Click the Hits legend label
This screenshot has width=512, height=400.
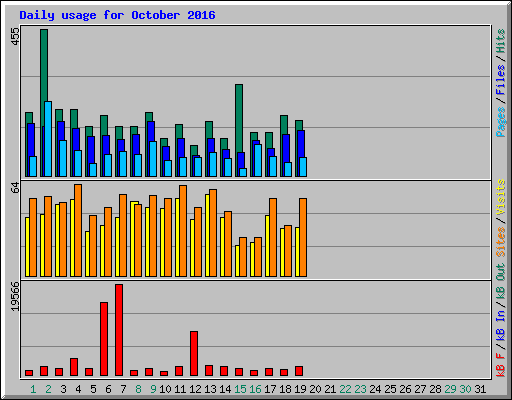pyautogui.click(x=500, y=41)
